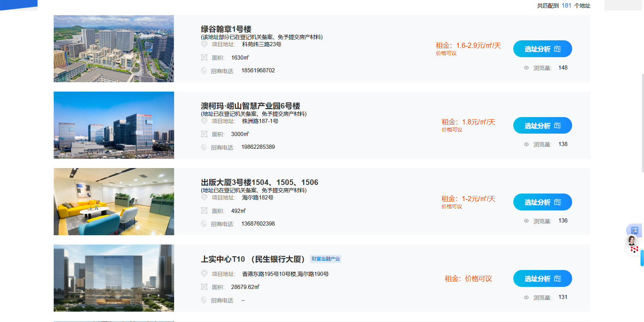Click the thumbnail photo of 出版大厦 office interior
644x322 pixels.
[x=114, y=201]
